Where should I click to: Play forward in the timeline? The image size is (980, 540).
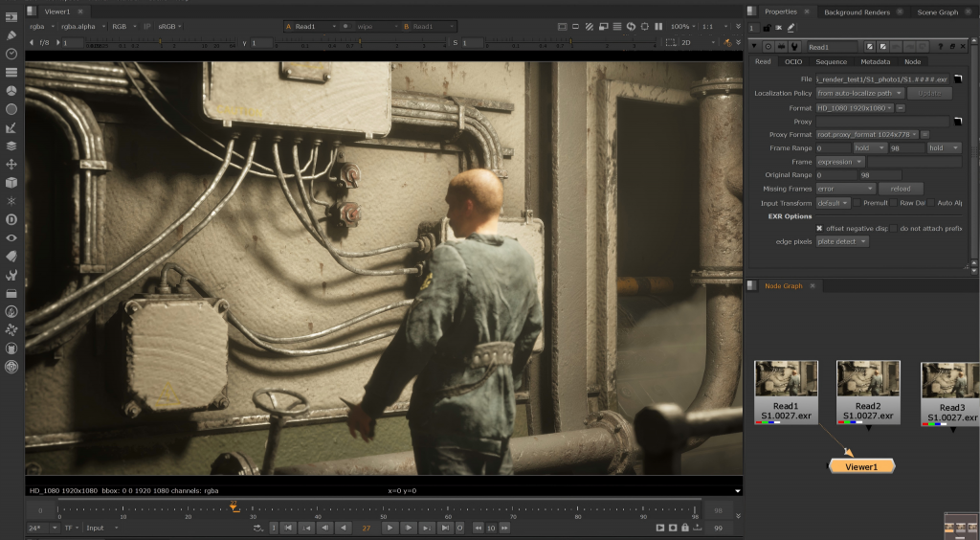click(x=390, y=528)
